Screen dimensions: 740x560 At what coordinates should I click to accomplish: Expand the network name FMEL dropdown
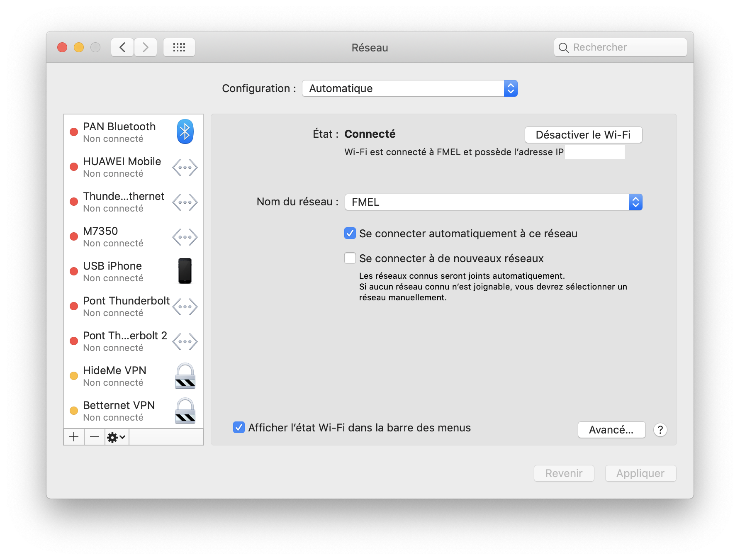493,202
